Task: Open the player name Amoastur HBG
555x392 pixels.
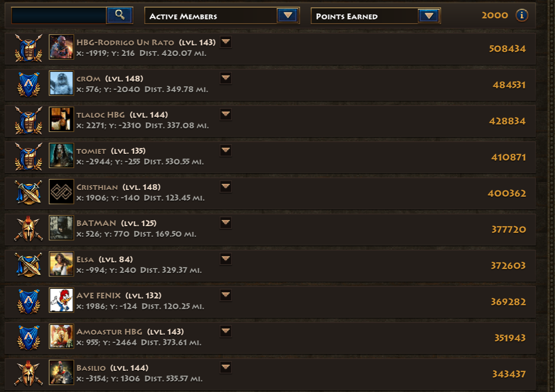Action: (109, 332)
